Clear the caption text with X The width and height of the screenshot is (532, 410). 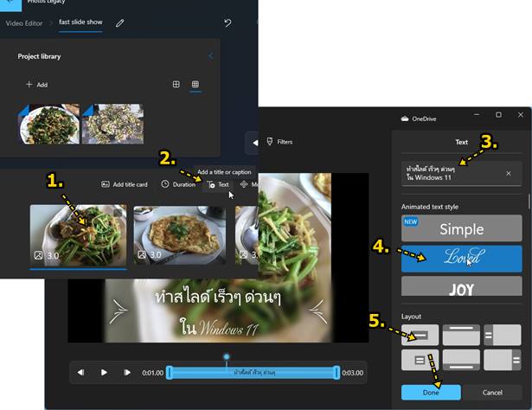coord(509,174)
